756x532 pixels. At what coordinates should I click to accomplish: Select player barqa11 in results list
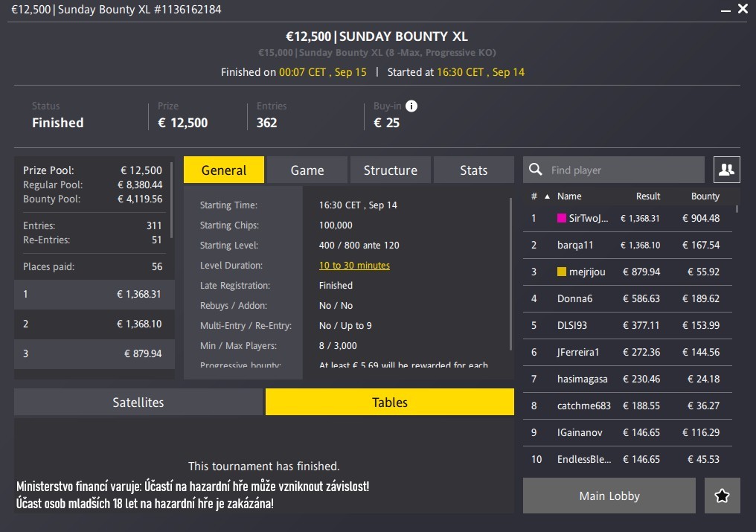coord(575,246)
